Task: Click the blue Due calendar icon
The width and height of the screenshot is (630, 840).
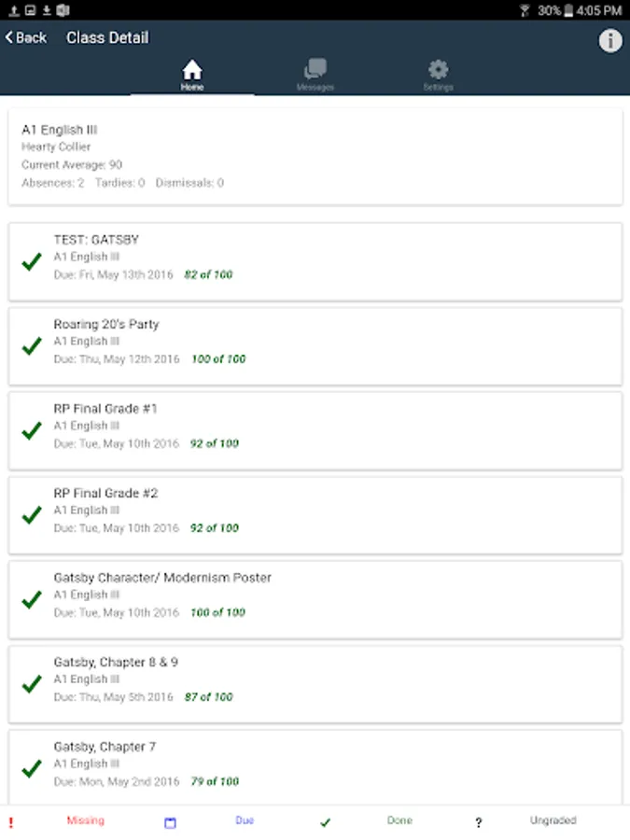Action: [x=170, y=822]
